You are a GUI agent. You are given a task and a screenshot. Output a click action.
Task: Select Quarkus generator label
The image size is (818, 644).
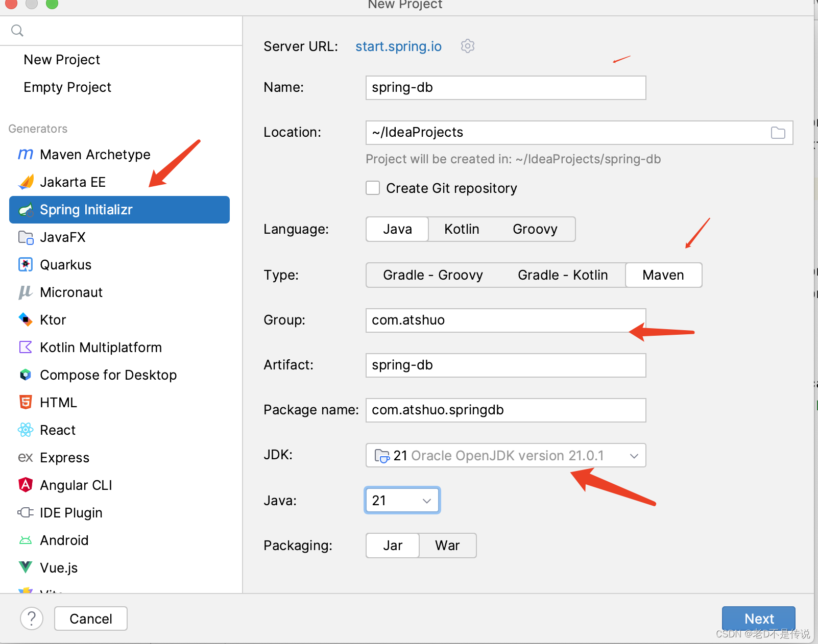(66, 265)
